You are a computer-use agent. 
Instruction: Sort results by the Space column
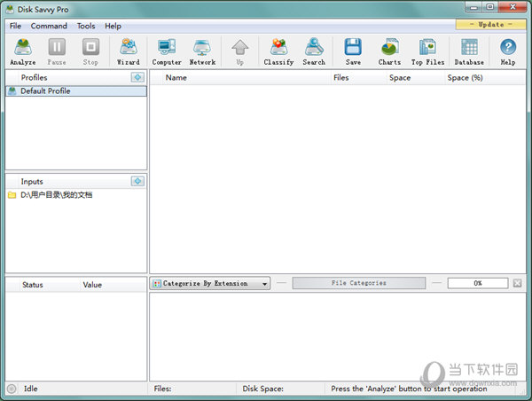coord(416,78)
